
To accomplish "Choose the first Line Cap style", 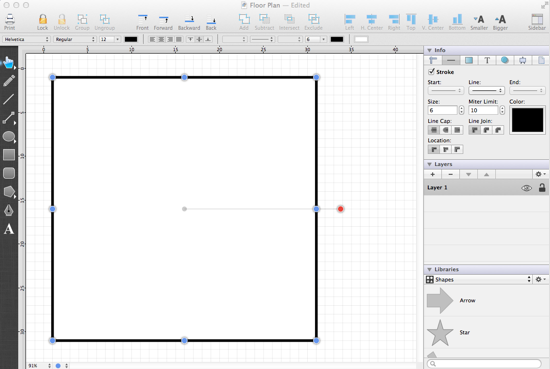I will click(x=434, y=130).
